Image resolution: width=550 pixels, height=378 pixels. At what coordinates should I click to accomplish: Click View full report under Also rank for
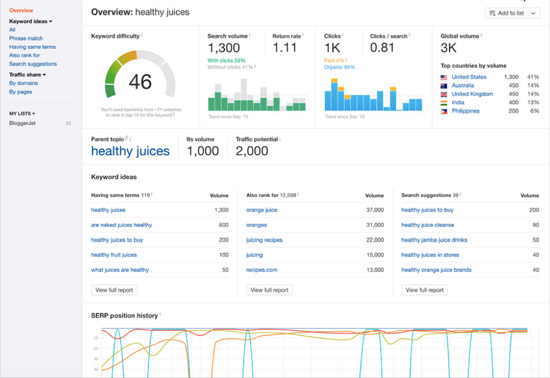tap(269, 290)
